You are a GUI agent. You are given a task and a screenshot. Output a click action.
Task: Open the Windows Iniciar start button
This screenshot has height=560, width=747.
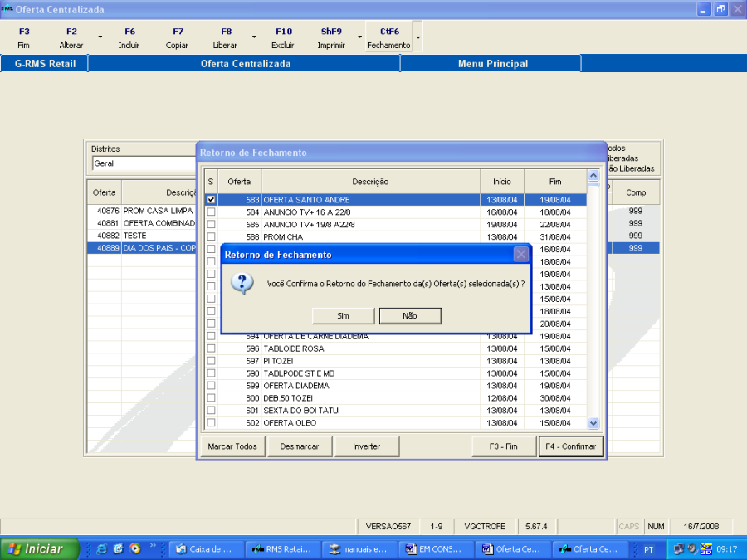[x=39, y=549]
